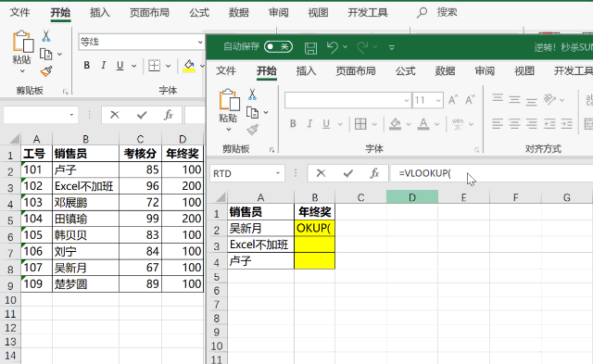This screenshot has width=593, height=364.
Task: Click Decrease Indent icon
Action: pos(549,123)
